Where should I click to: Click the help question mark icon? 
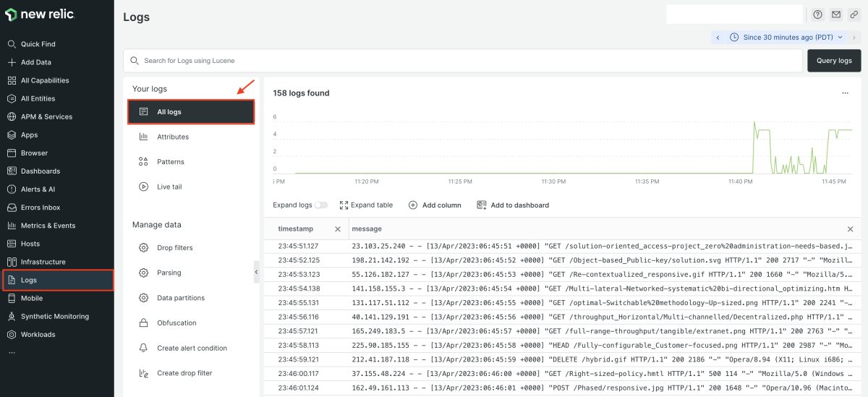pyautogui.click(x=818, y=14)
